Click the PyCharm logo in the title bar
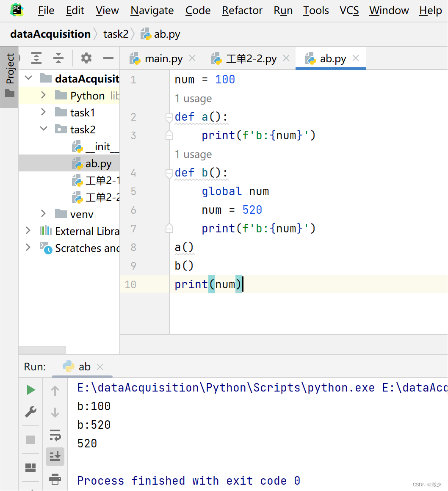This screenshot has width=448, height=491. click(16, 10)
